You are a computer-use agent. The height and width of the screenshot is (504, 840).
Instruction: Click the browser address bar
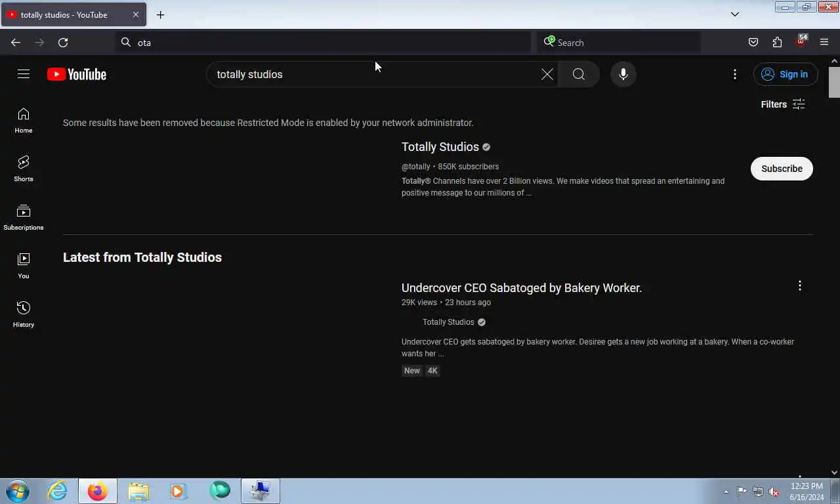coord(324,43)
